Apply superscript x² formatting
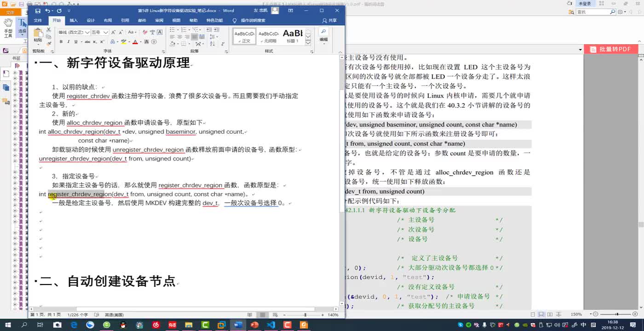 pos(102,42)
